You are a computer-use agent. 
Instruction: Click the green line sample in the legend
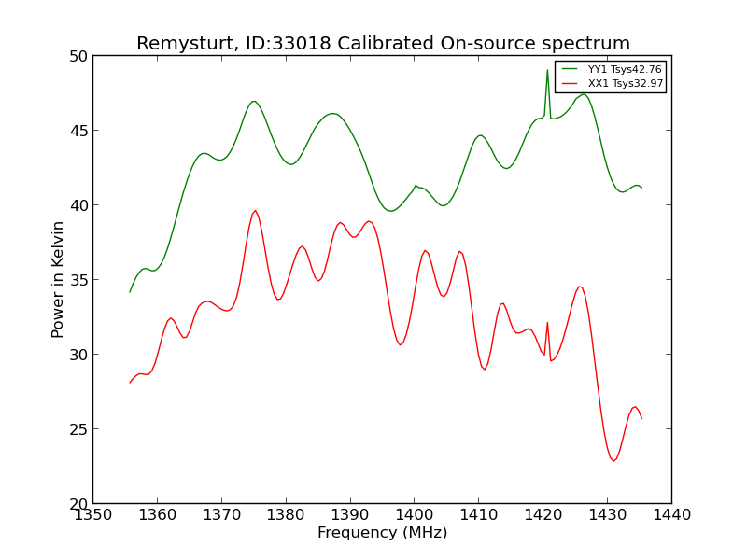(x=570, y=69)
